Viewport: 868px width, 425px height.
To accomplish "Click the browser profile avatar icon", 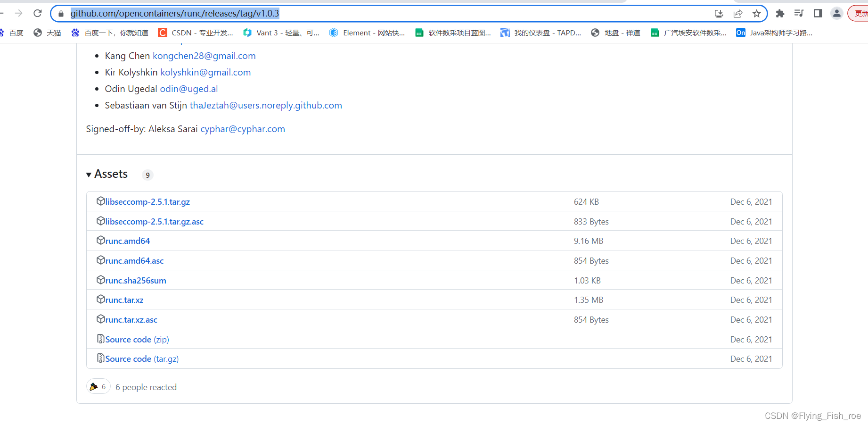I will coord(836,13).
